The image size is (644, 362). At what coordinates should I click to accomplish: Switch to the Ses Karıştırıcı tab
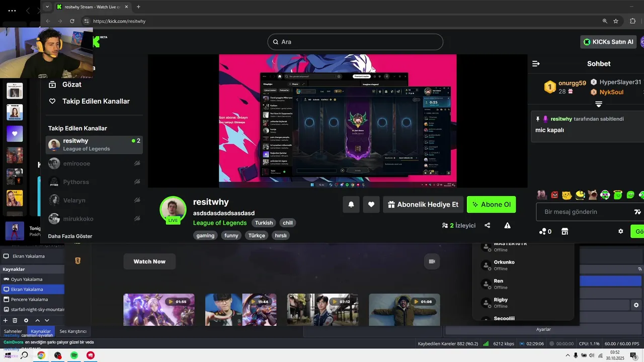(x=73, y=331)
